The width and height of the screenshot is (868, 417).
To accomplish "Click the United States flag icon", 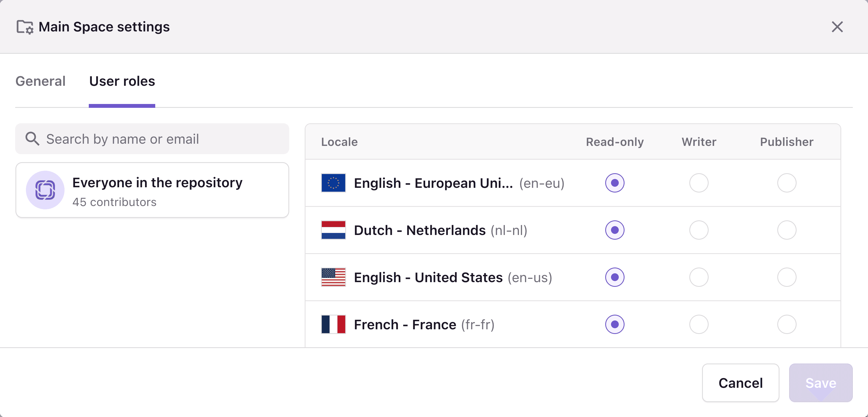I will click(333, 277).
